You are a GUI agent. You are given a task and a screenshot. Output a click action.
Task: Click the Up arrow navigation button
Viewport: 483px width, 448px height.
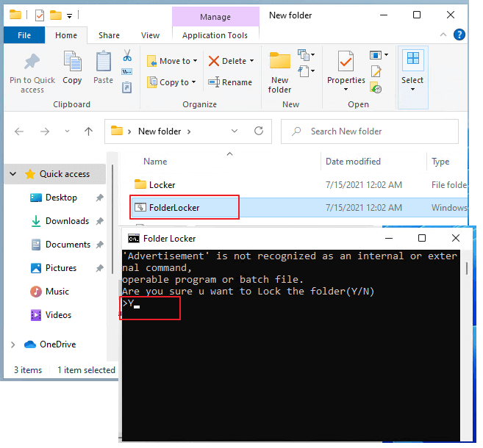tap(88, 131)
